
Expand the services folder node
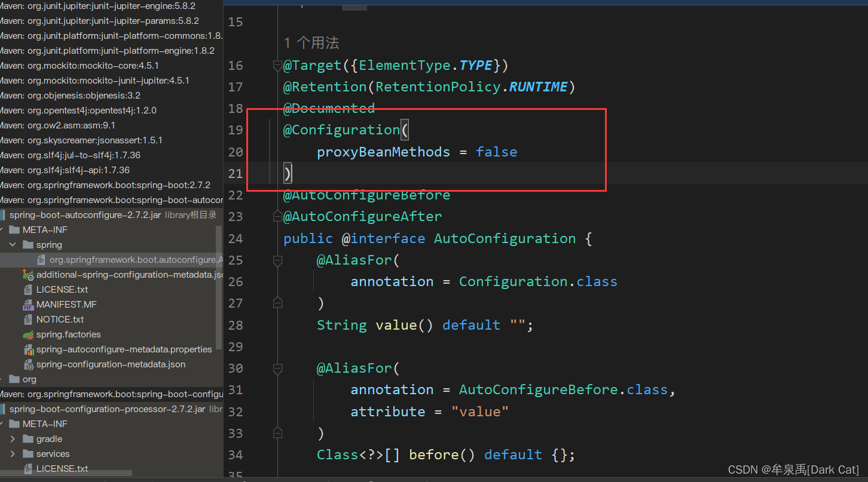(13, 454)
